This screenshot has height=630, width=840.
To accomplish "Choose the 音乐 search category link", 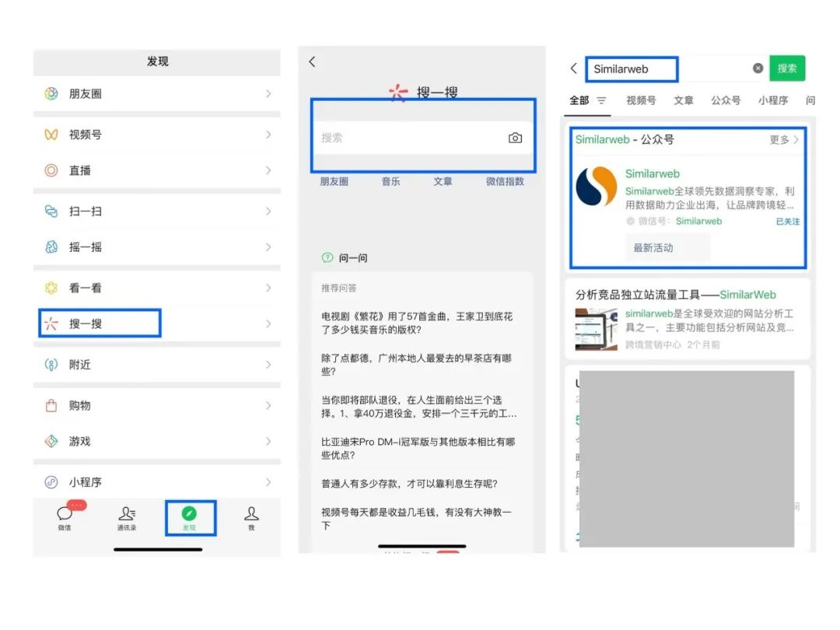I will 390,181.
